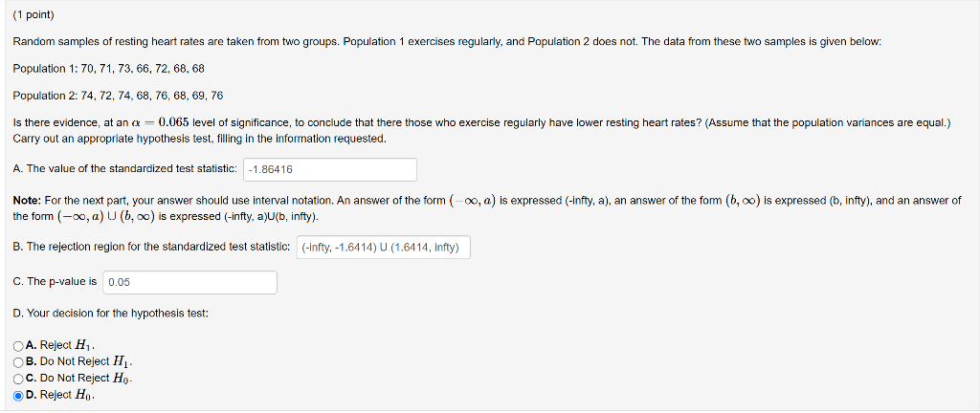This screenshot has height=413, width=980.
Task: Click into the rejection region answer box
Action: 383,248
